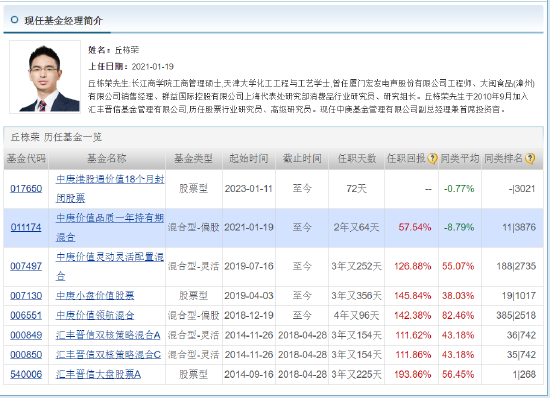The height and width of the screenshot is (398, 550).
Task: Click the 基金代码 column header
Action: click(26, 159)
